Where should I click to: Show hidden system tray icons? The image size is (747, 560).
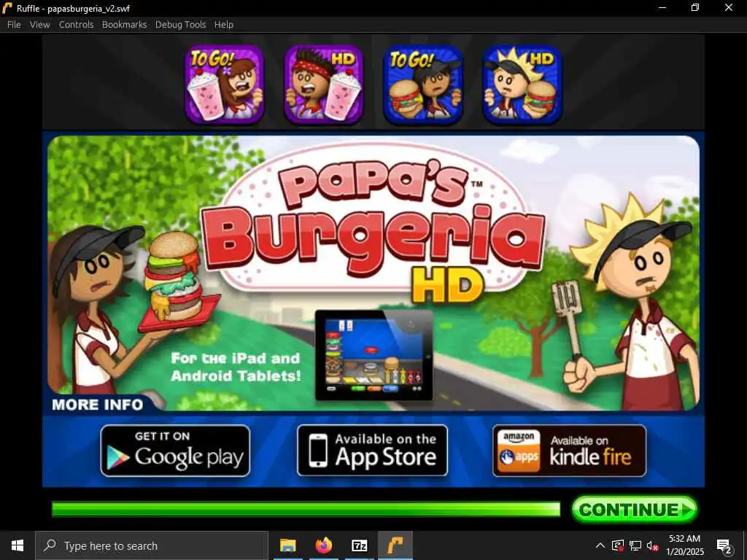(600, 545)
